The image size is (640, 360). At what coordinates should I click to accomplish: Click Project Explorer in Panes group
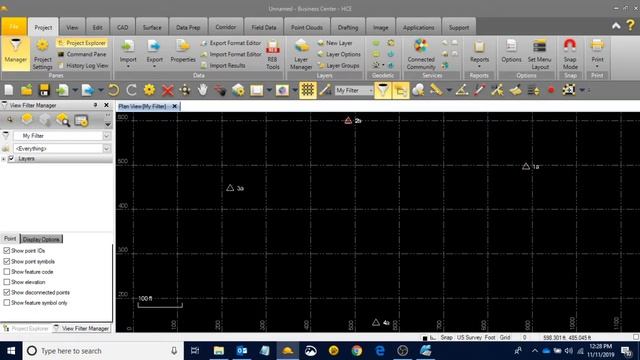click(82, 43)
